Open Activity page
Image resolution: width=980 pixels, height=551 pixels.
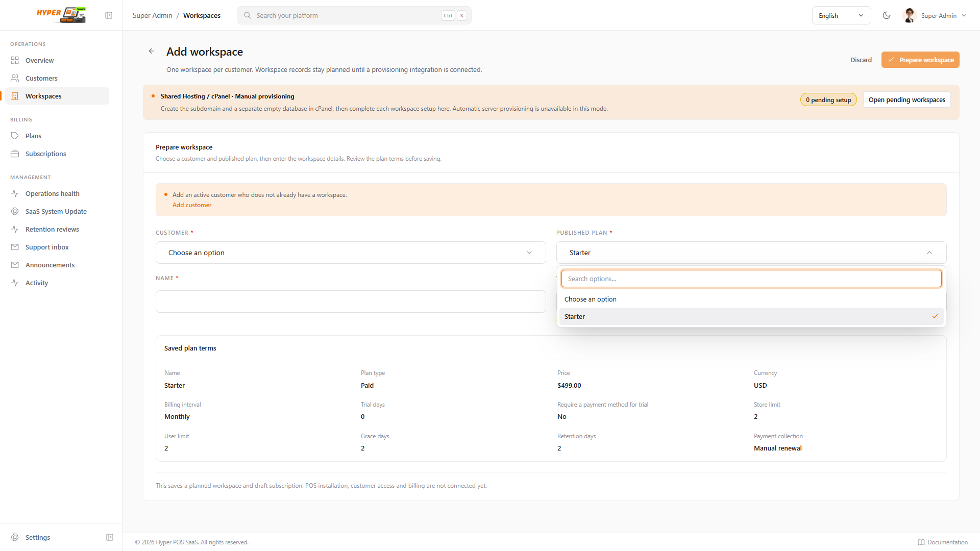click(x=57, y=283)
